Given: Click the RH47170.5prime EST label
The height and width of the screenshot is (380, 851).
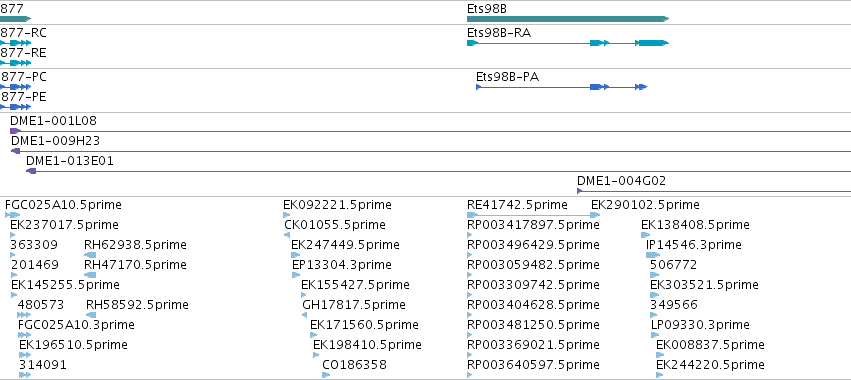Looking at the screenshot, I should point(135,265).
